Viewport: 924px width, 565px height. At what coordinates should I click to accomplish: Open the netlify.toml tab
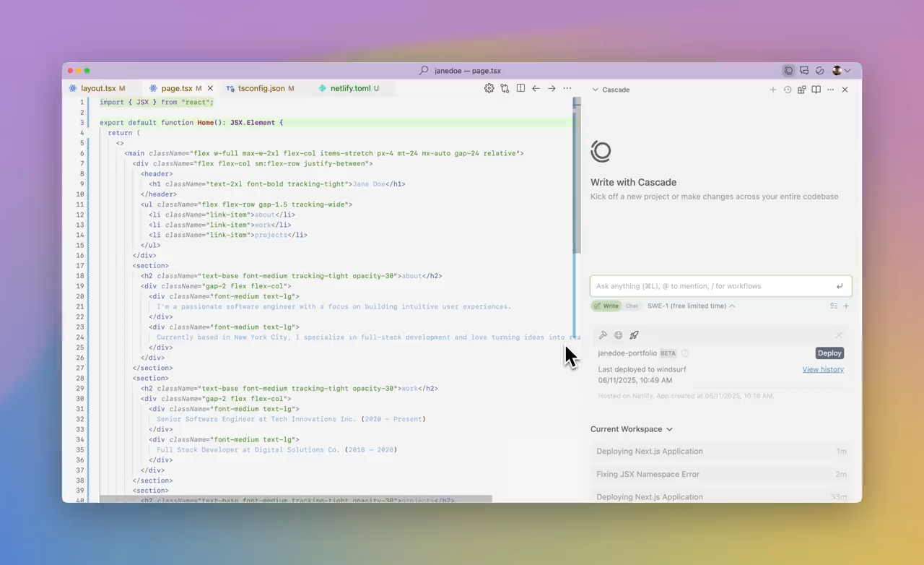(x=349, y=88)
